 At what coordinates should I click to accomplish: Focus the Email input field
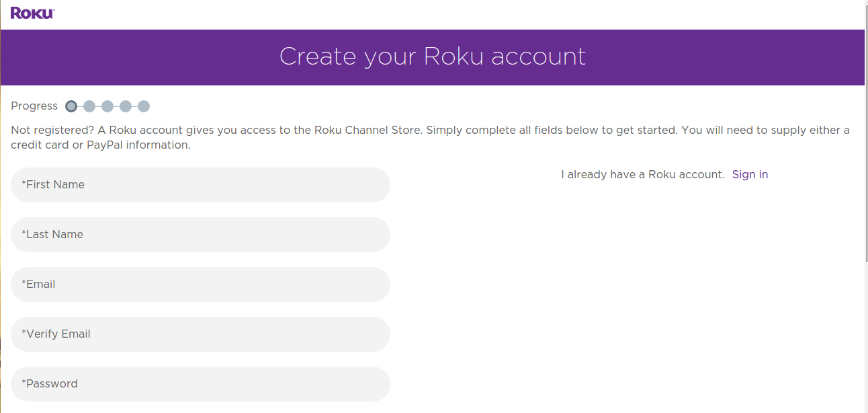pyautogui.click(x=200, y=285)
